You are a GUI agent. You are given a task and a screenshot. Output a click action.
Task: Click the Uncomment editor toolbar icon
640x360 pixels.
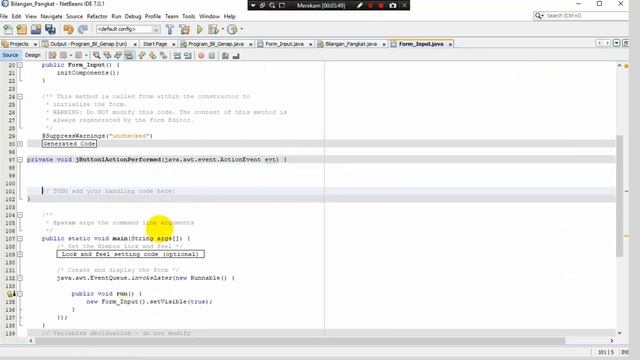pyautogui.click(x=236, y=56)
